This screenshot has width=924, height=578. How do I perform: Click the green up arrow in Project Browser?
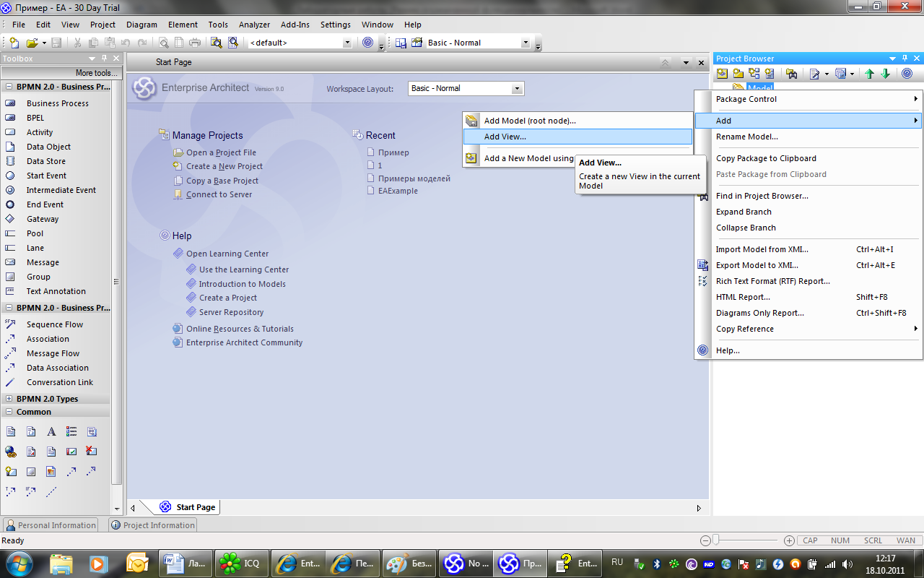869,74
